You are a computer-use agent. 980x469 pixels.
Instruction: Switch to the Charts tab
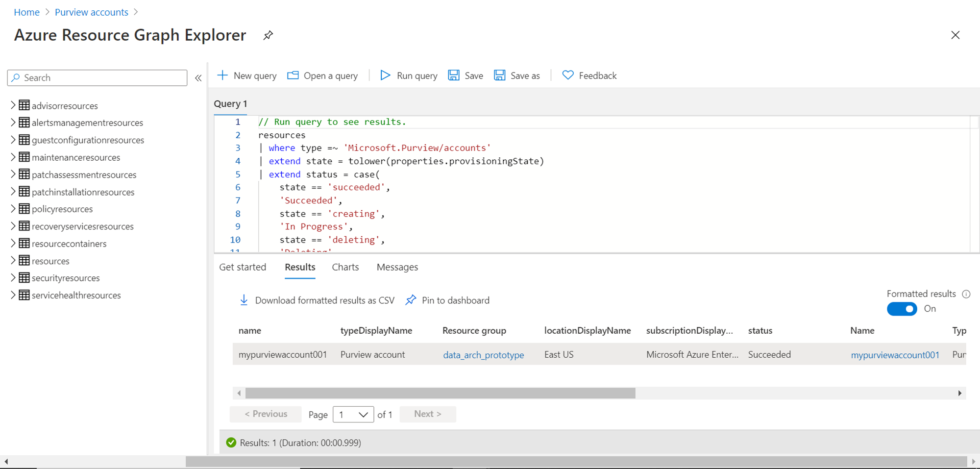coord(345,267)
